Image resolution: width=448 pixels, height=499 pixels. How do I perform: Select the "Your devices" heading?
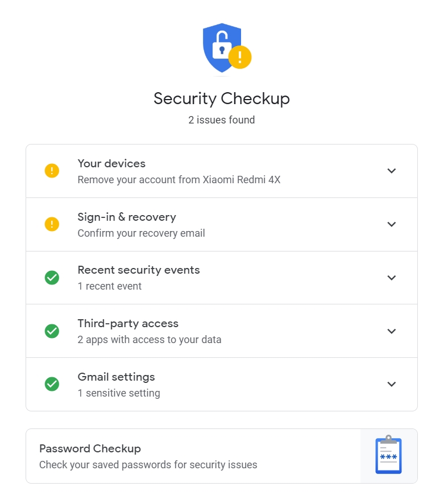point(111,163)
